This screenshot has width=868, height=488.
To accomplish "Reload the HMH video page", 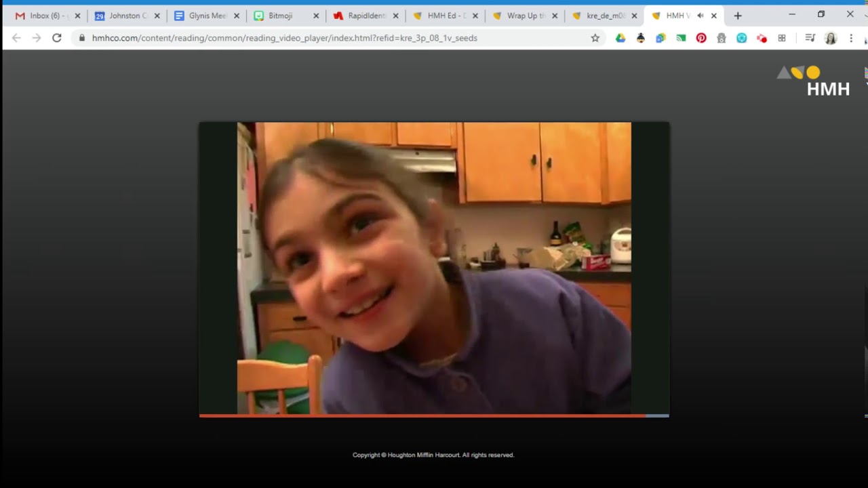I will tap(57, 38).
